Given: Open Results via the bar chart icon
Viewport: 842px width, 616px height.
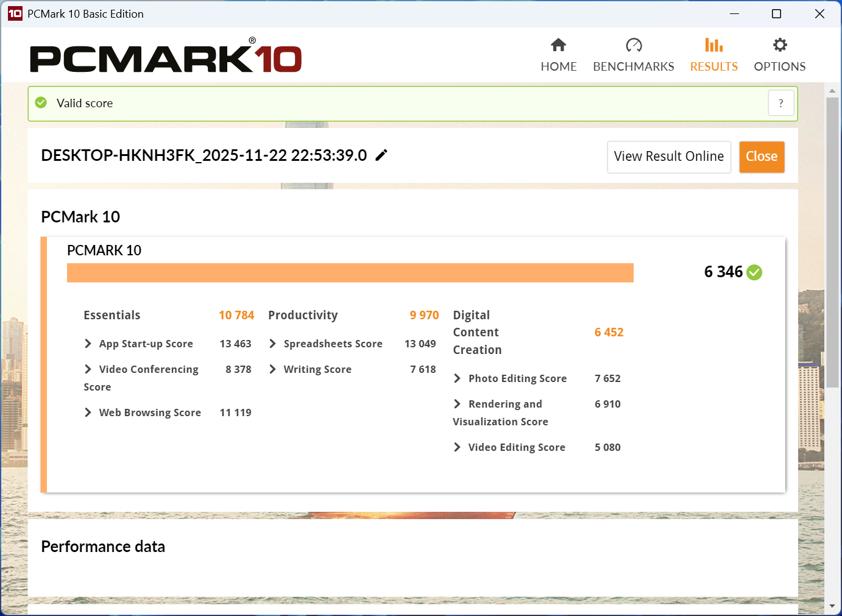Looking at the screenshot, I should pos(713,45).
